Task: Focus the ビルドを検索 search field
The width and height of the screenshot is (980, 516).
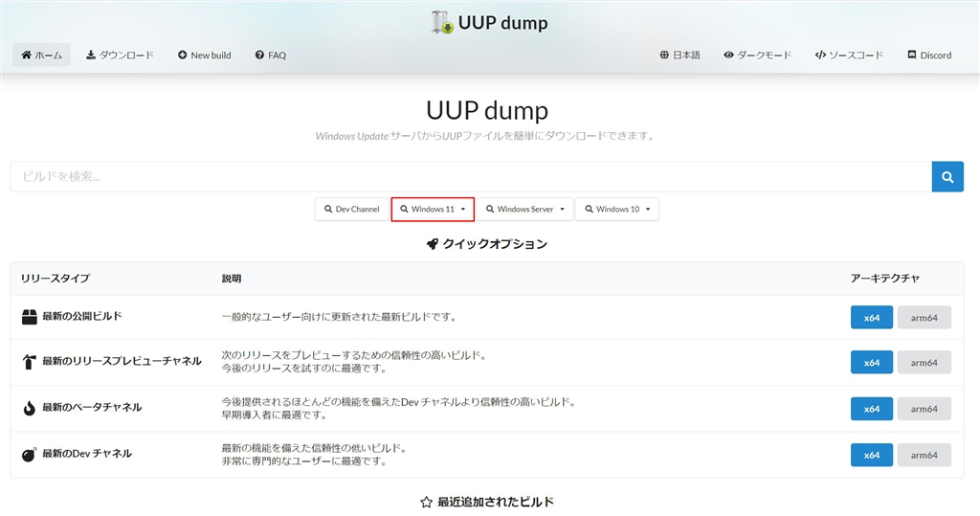Action: point(471,176)
